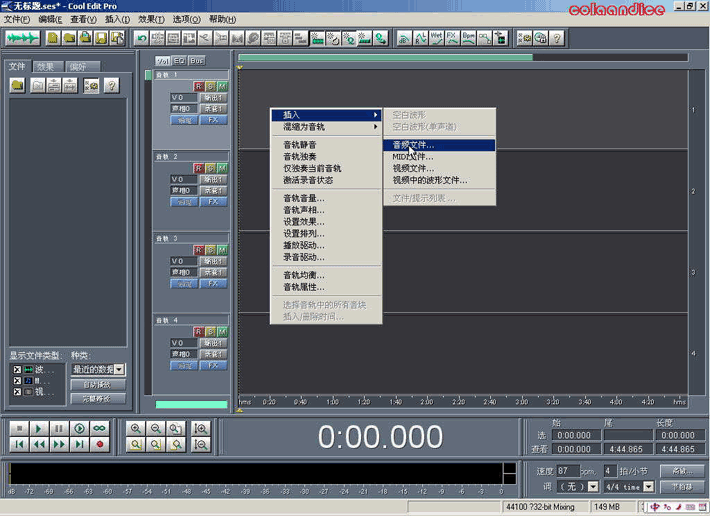This screenshot has height=516, width=710.
Task: Switch to the 效果 tab in left panel
Action: (x=46, y=67)
